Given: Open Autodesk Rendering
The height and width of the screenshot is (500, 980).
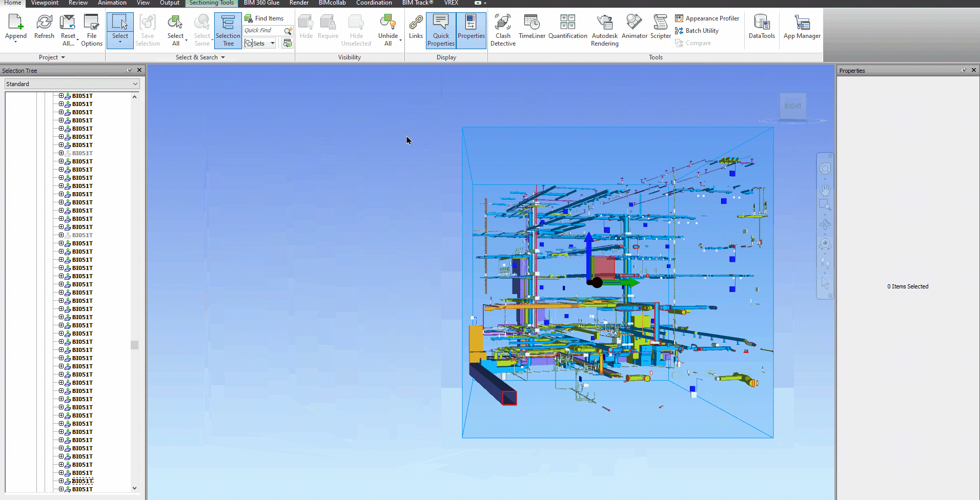Looking at the screenshot, I should pos(604,29).
